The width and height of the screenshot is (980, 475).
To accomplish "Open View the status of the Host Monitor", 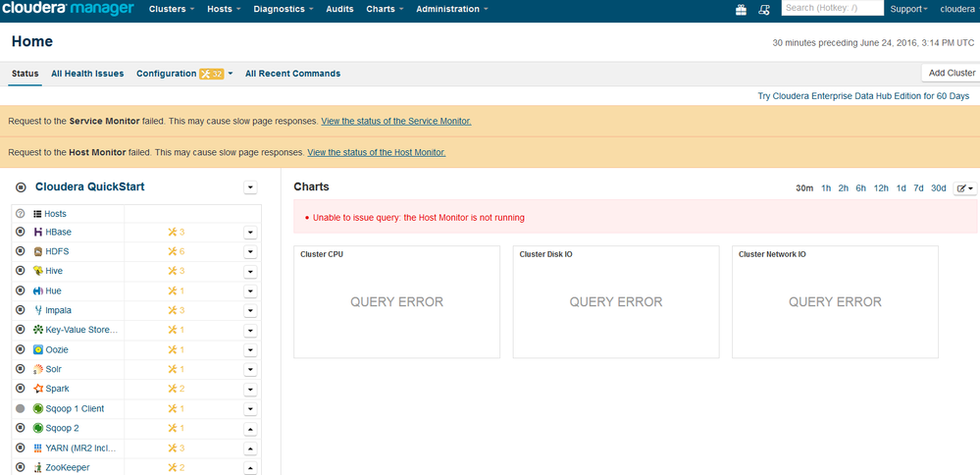I will point(377,152).
